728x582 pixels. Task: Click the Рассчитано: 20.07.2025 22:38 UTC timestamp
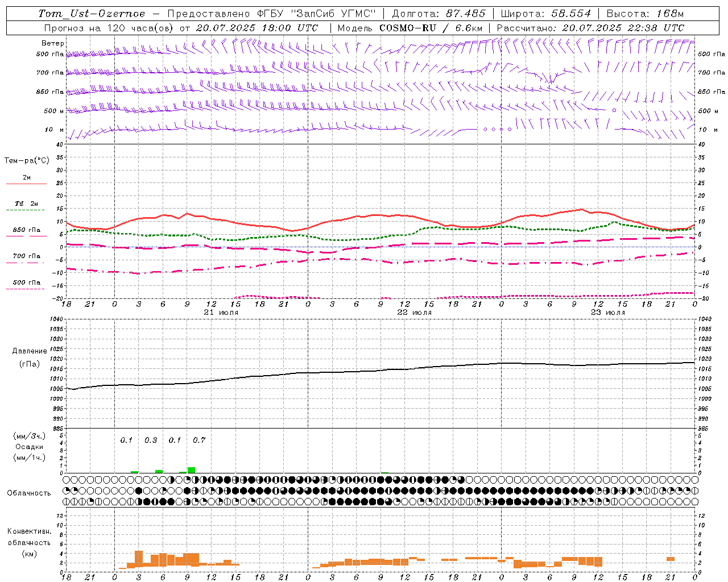pos(590,28)
